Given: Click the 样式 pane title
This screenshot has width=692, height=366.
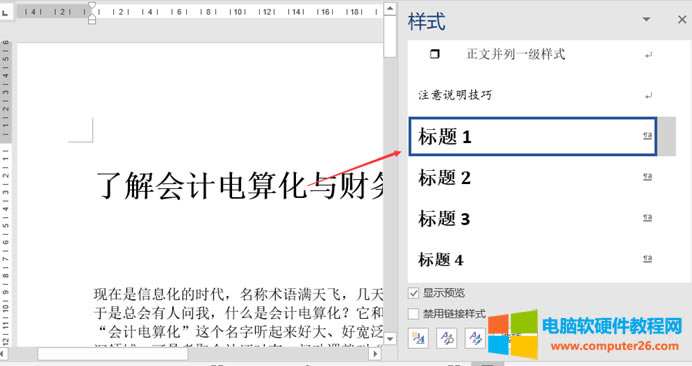Looking at the screenshot, I should 426,22.
